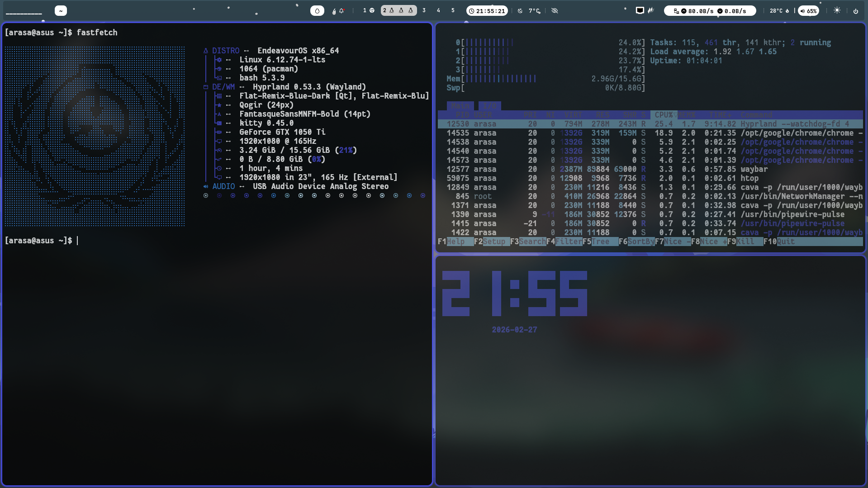Switch to workspace 5
Screen dimensions: 868x488
pos(453,10)
